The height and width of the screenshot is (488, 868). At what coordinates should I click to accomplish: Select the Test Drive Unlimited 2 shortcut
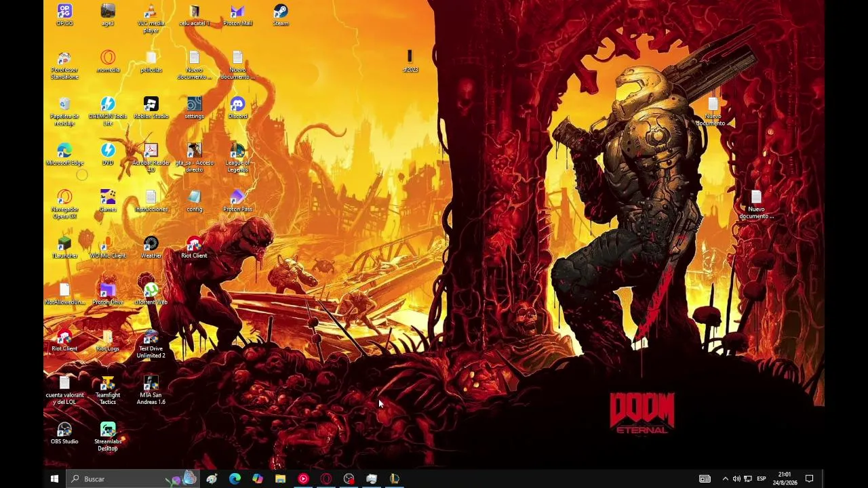click(x=151, y=344)
